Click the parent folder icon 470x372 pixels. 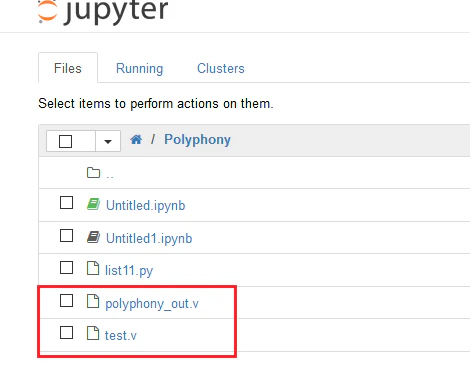pos(93,173)
